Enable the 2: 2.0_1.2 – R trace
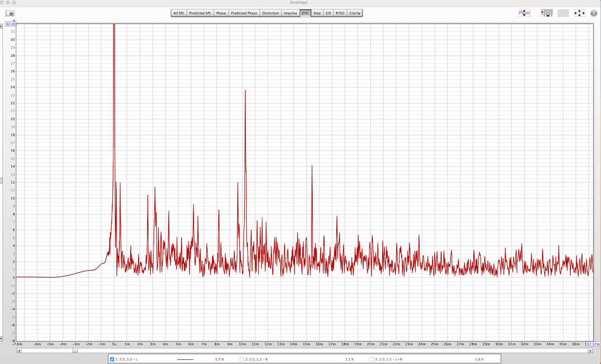This screenshot has height=364, width=601. [242, 359]
